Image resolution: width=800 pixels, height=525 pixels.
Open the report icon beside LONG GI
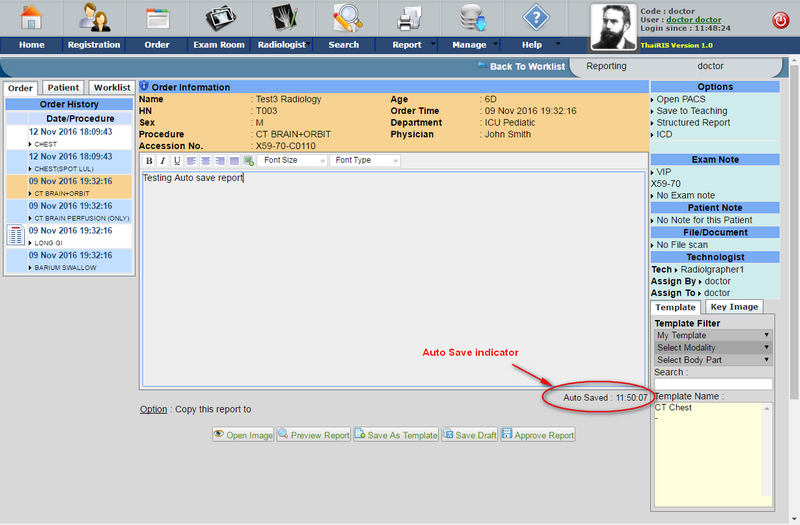tap(16, 235)
